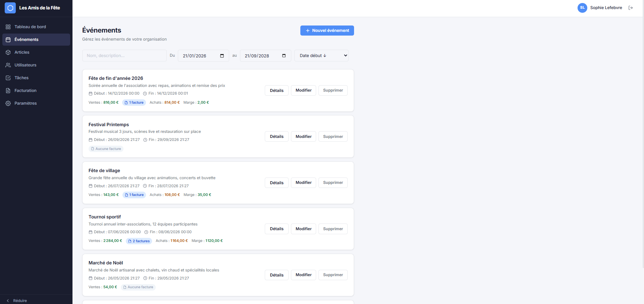Click the Festival Printemps event title
Image resolution: width=644 pixels, height=304 pixels.
[109, 124]
